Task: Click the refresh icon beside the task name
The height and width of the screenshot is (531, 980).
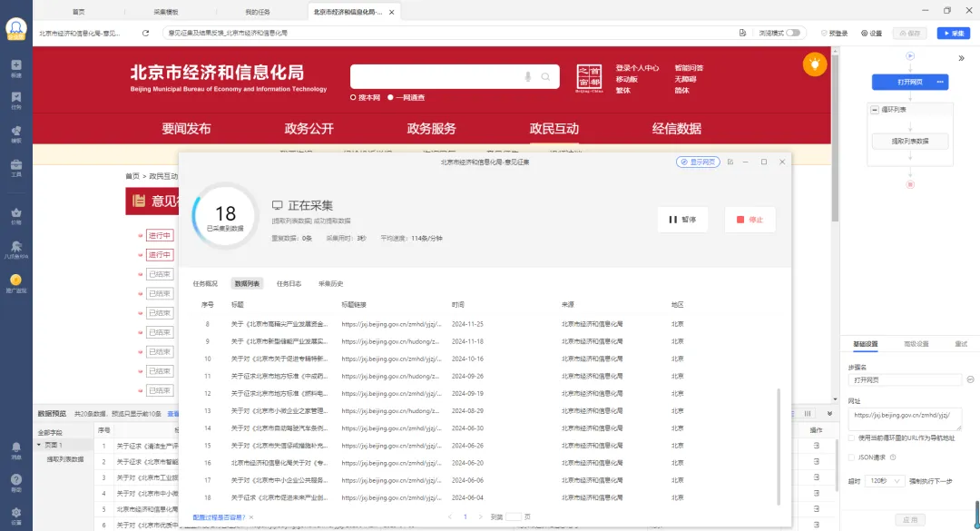Action: point(145,34)
